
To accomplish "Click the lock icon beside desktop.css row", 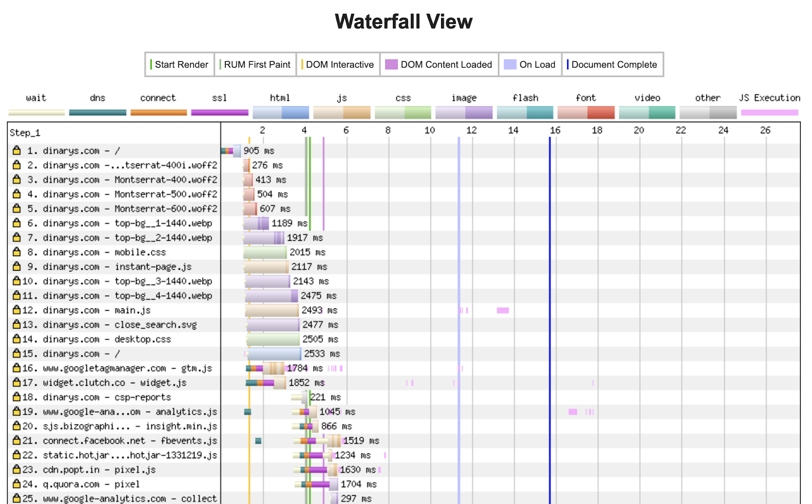I will pos(17,339).
